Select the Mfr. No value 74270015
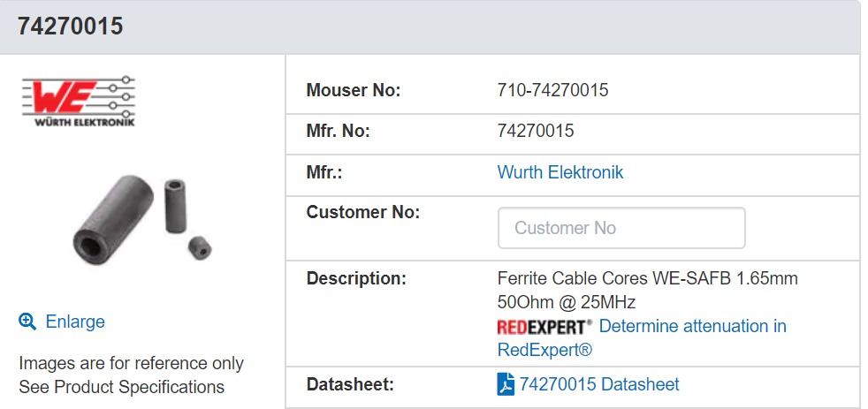 pyautogui.click(x=536, y=131)
